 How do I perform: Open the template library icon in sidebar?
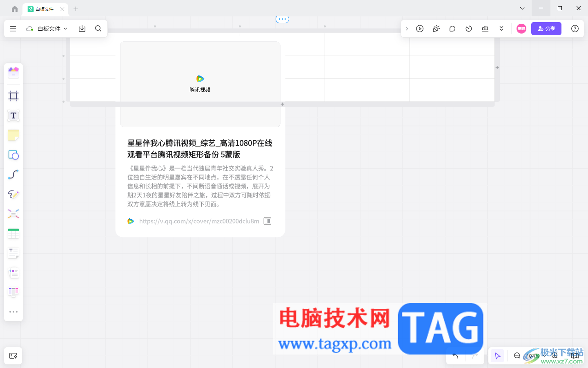point(13,73)
